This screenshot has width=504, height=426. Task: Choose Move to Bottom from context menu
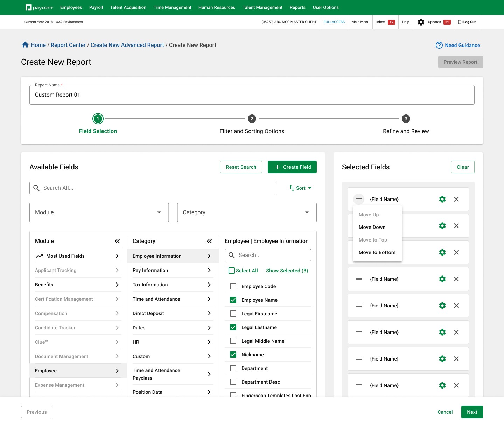[377, 252]
